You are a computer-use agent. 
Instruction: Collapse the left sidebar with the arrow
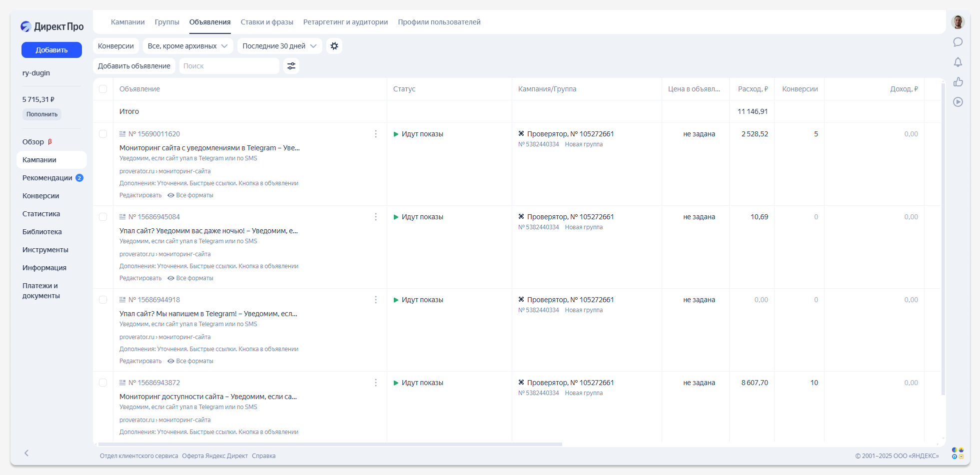point(26,453)
